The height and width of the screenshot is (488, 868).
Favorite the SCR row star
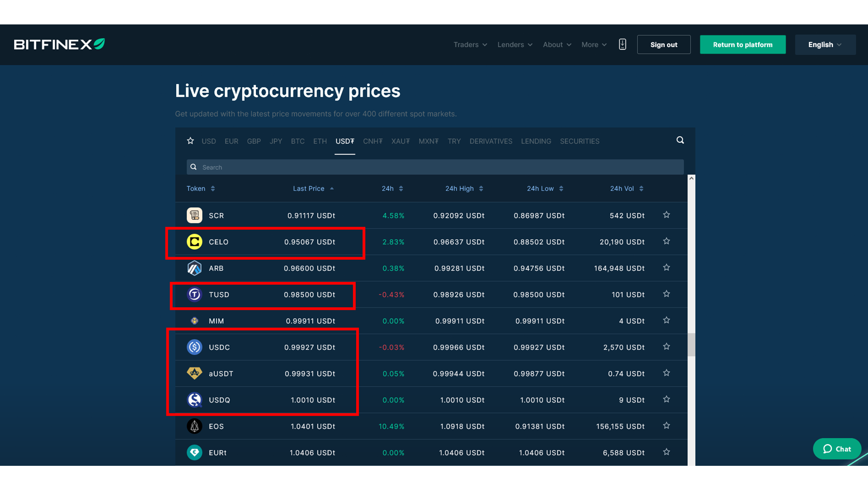tap(666, 215)
